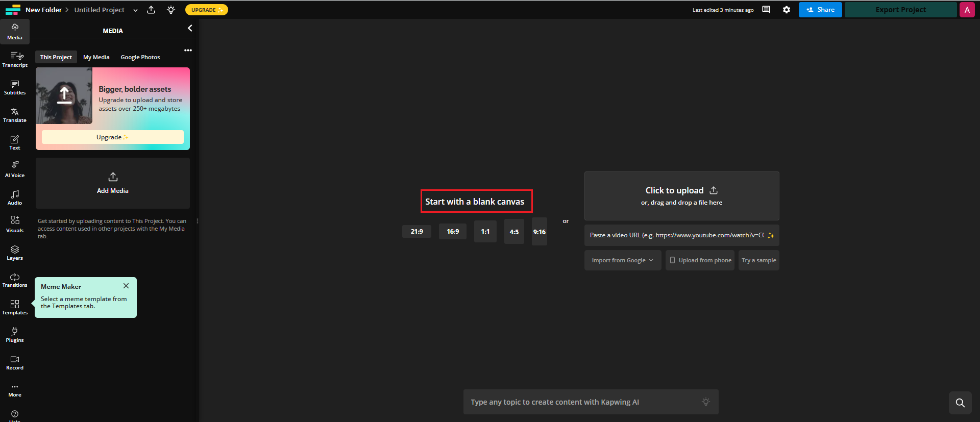Click the Kapwing AI topic input field
This screenshot has height=422, width=980.
(x=591, y=402)
